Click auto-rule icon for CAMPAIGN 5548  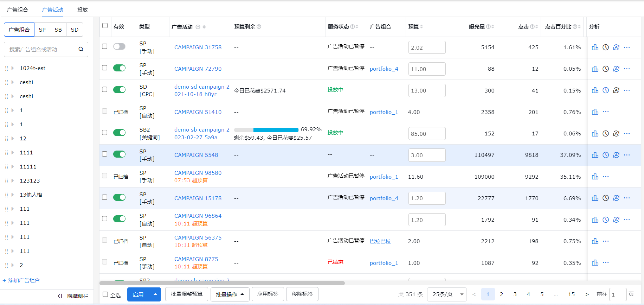(x=616, y=155)
